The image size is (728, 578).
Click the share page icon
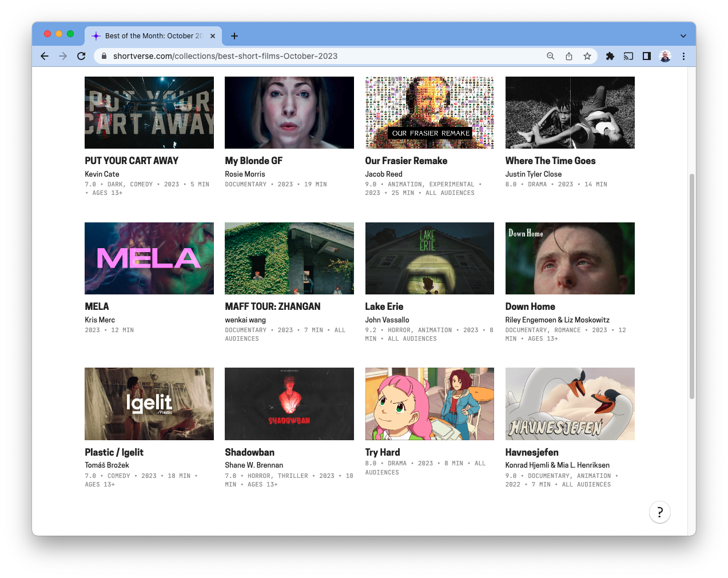pos(569,56)
